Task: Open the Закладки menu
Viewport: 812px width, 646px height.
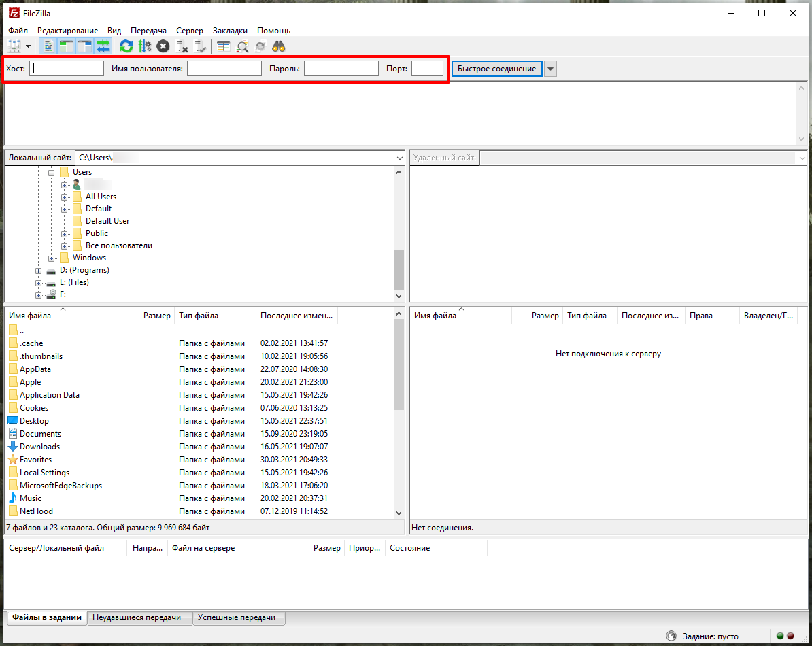Action: [x=230, y=31]
